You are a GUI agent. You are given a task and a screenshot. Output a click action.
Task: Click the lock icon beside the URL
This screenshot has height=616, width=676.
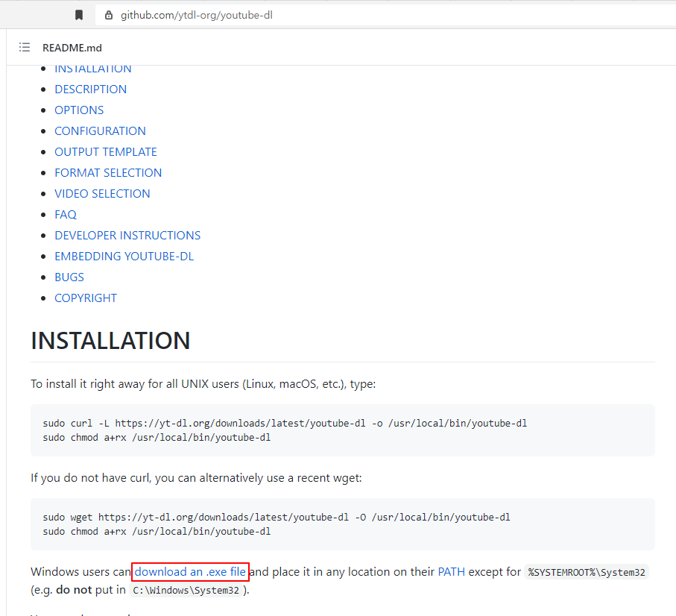109,16
